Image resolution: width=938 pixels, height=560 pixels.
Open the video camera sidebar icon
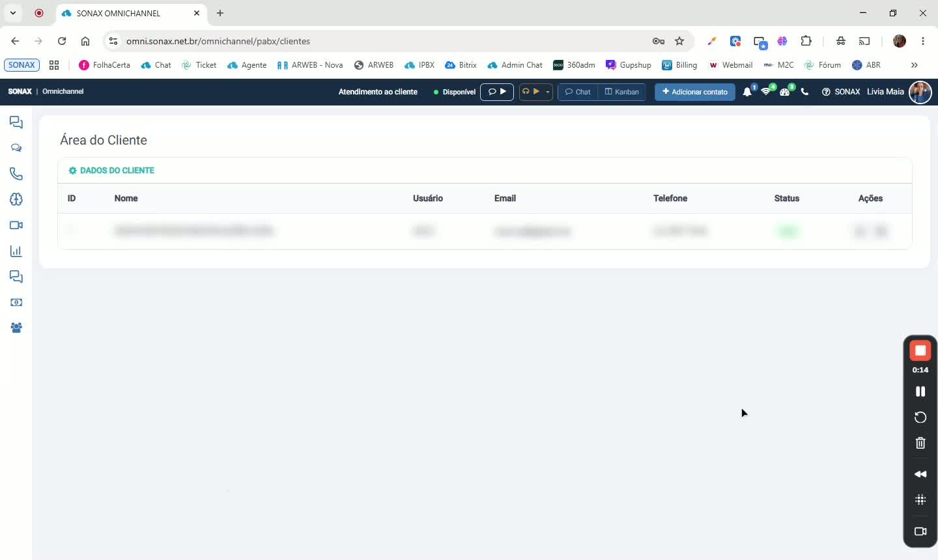click(16, 225)
